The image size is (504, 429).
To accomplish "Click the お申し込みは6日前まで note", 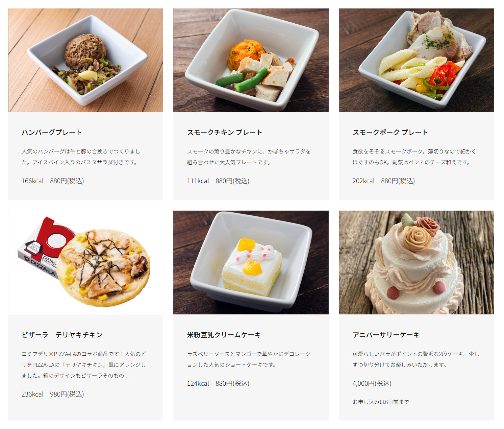I will tap(381, 402).
